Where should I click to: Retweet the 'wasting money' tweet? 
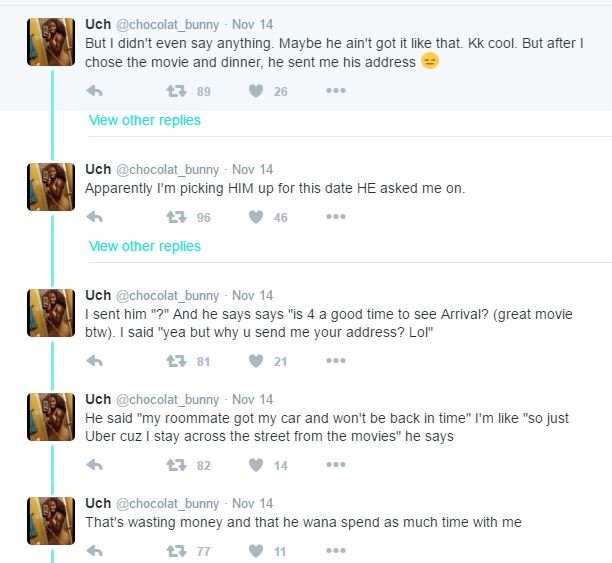tap(176, 551)
